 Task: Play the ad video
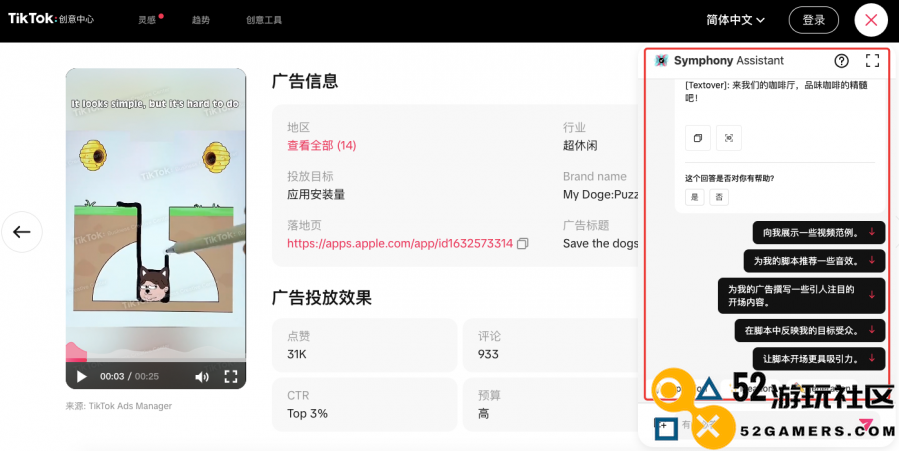coord(81,377)
